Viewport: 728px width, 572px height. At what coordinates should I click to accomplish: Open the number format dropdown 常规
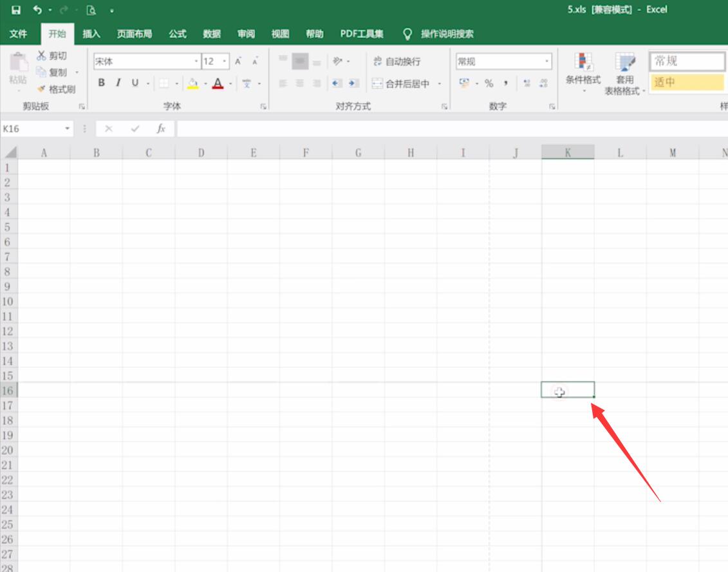coord(547,61)
